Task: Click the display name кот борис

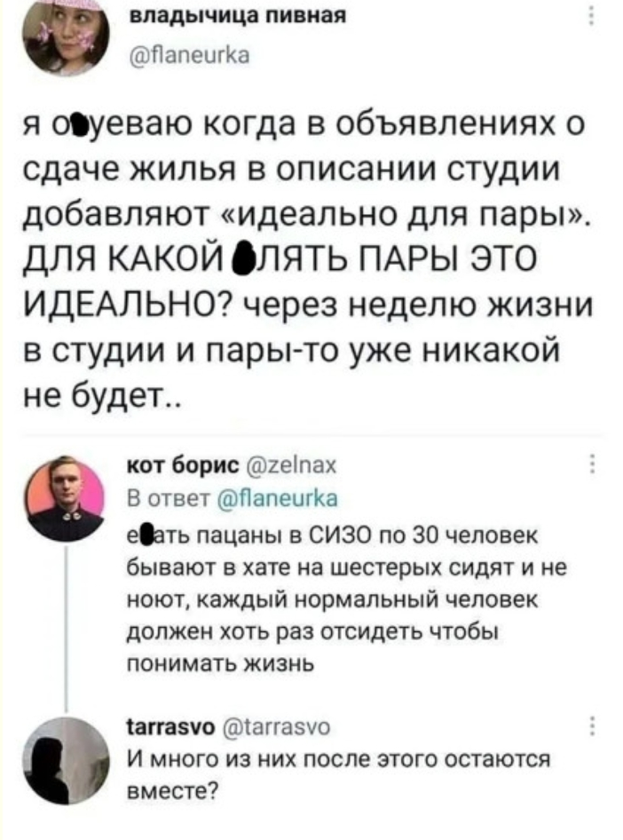Action: tap(184, 465)
